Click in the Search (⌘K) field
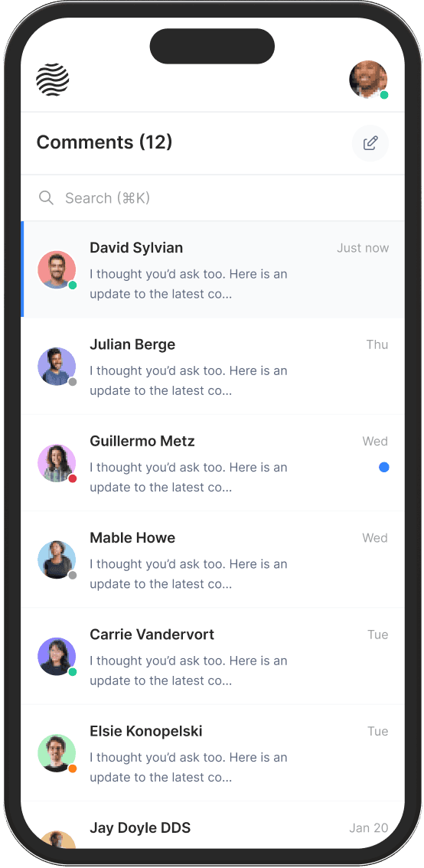 click(213, 198)
